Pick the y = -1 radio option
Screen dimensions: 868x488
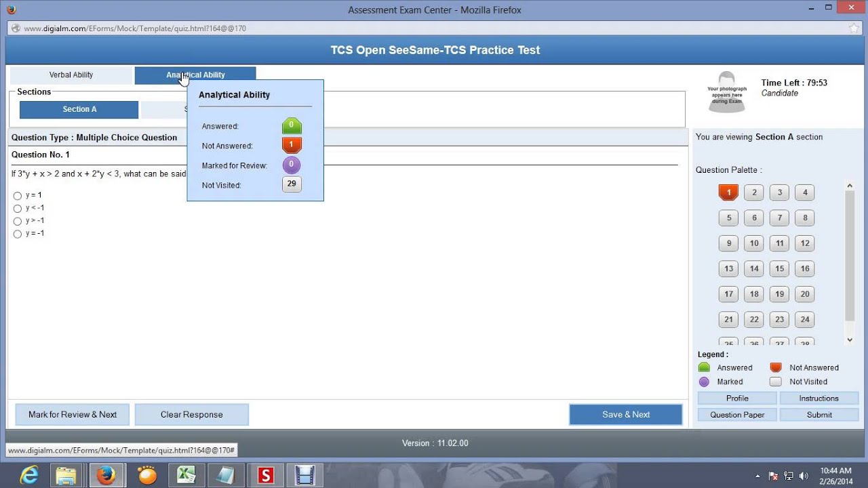pos(18,235)
